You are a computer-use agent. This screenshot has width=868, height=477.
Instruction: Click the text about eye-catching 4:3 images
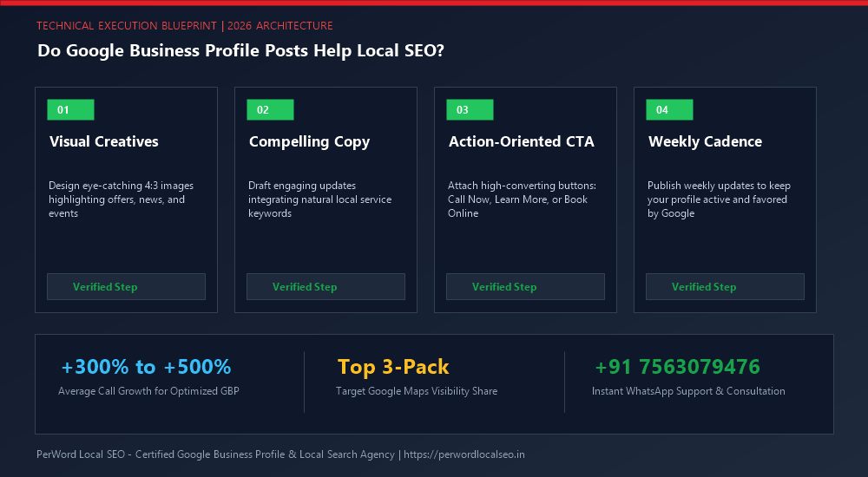coord(122,199)
